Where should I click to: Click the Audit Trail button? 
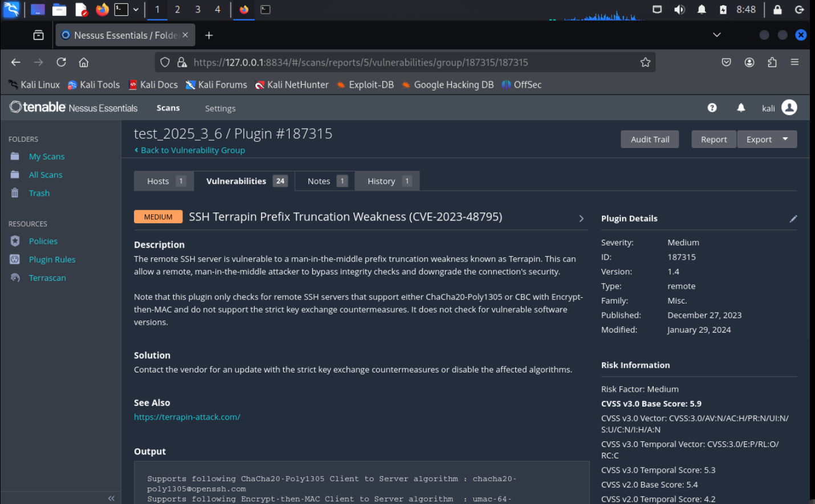coord(650,140)
